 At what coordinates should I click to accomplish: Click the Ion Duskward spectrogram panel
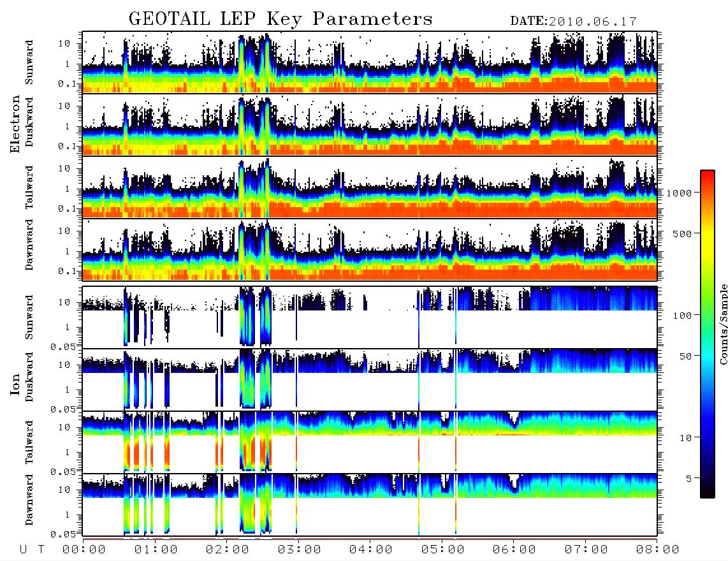[370, 379]
